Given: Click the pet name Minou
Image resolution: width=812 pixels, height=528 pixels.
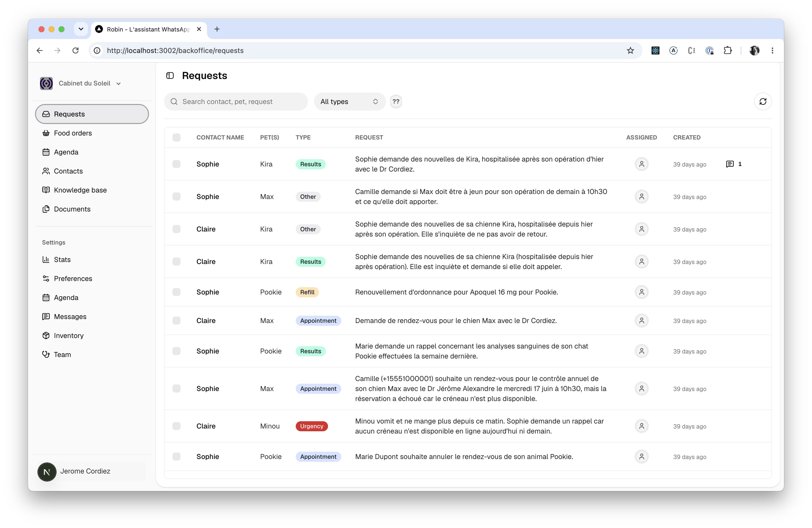Looking at the screenshot, I should [x=269, y=426].
